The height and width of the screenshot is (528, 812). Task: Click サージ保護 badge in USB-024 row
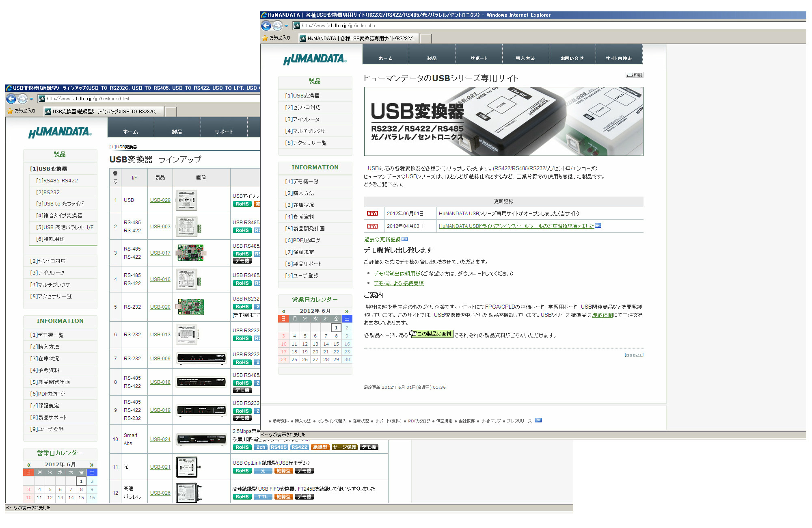[x=345, y=447]
